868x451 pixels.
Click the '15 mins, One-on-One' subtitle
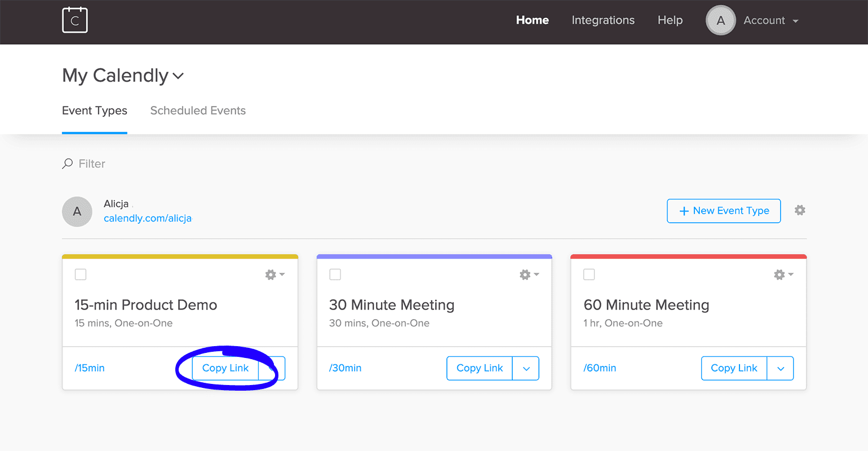tap(123, 323)
